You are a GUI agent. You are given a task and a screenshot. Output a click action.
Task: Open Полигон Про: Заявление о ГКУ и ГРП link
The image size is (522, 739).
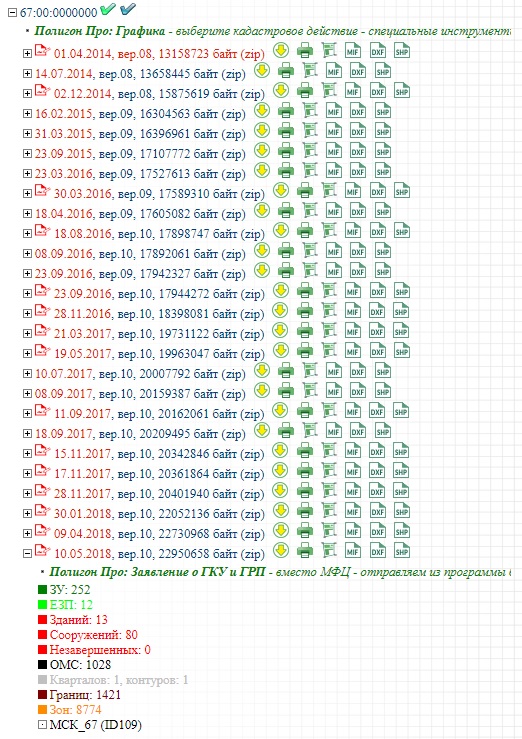click(157, 572)
